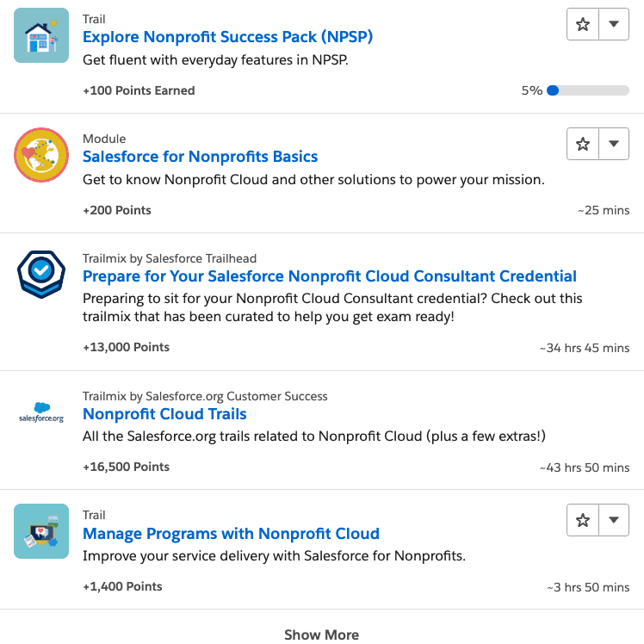
Task: Open dropdown for Manage Programs trail
Action: tap(614, 520)
